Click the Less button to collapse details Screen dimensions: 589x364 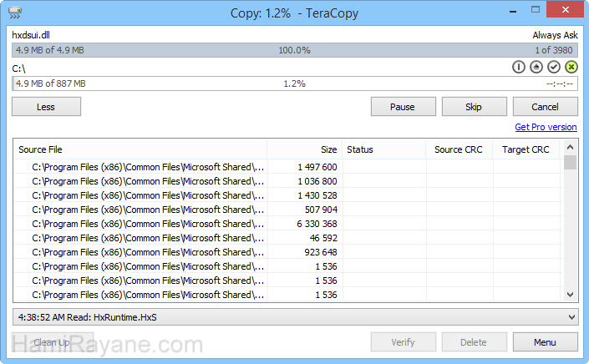[46, 107]
